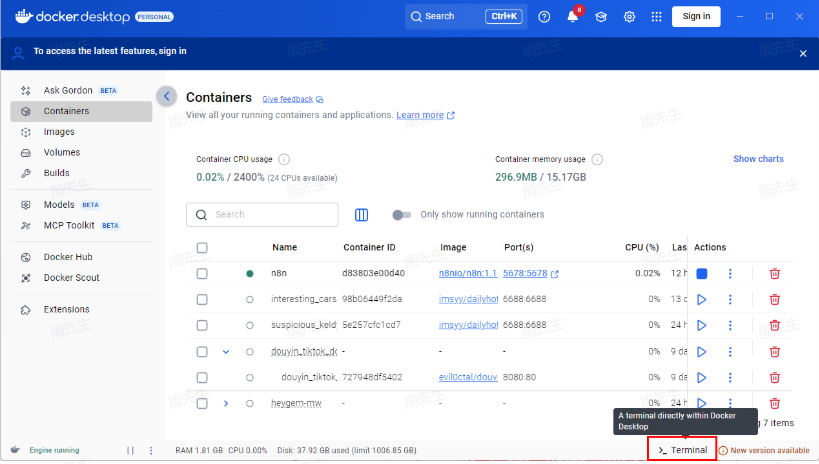Open the help question mark icon
Image resolution: width=819 pixels, height=464 pixels.
[544, 17]
